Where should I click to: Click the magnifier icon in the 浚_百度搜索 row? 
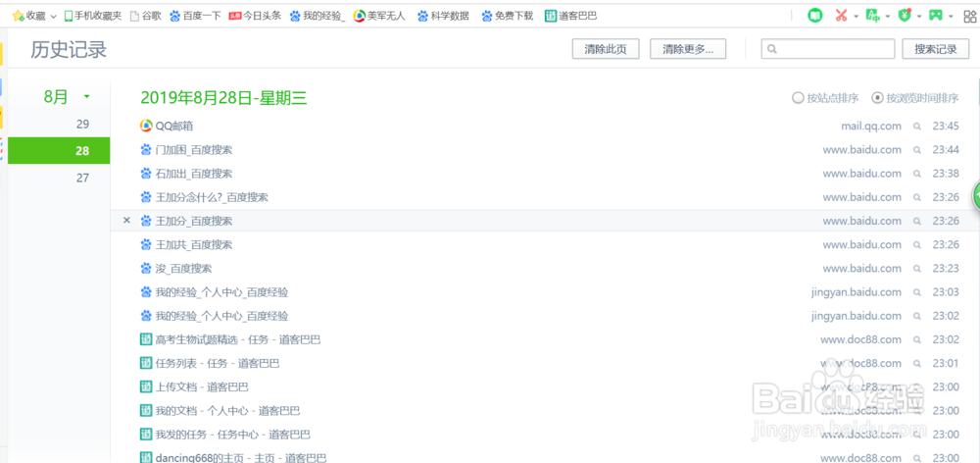[x=917, y=269]
